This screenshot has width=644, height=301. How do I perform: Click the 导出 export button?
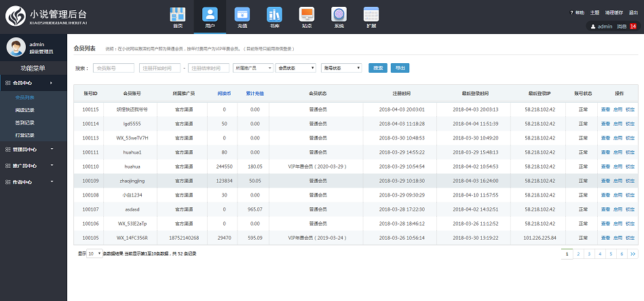[400, 68]
